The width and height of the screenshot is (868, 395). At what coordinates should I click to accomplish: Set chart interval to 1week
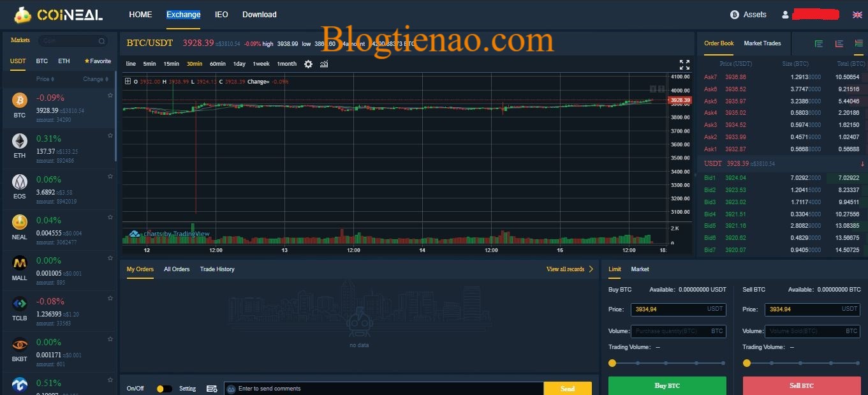261,64
